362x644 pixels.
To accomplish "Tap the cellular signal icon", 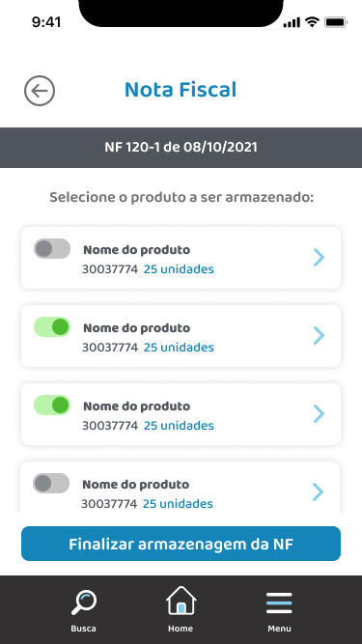I will click(x=292, y=23).
